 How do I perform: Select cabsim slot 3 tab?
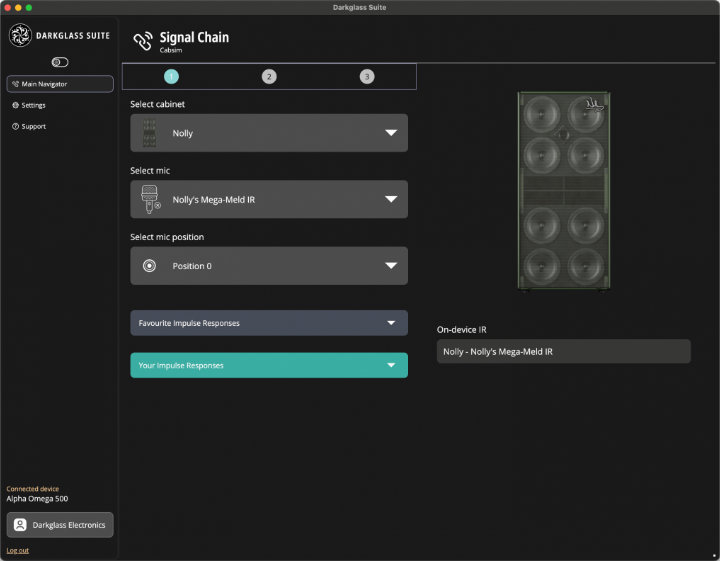click(x=367, y=77)
